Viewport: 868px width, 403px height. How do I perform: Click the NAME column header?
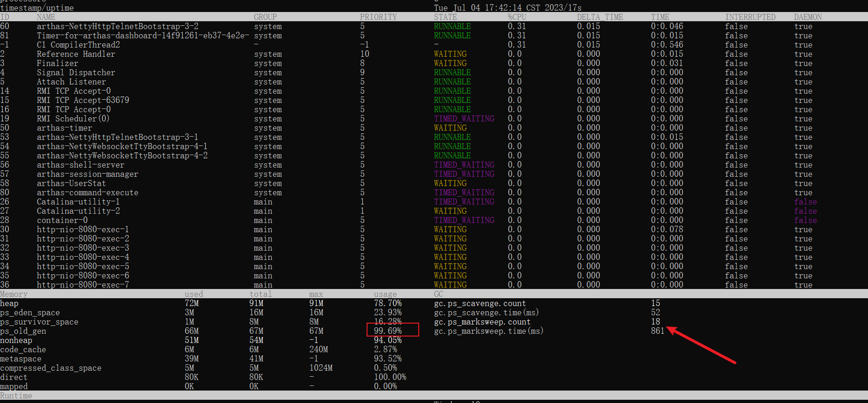pos(46,17)
